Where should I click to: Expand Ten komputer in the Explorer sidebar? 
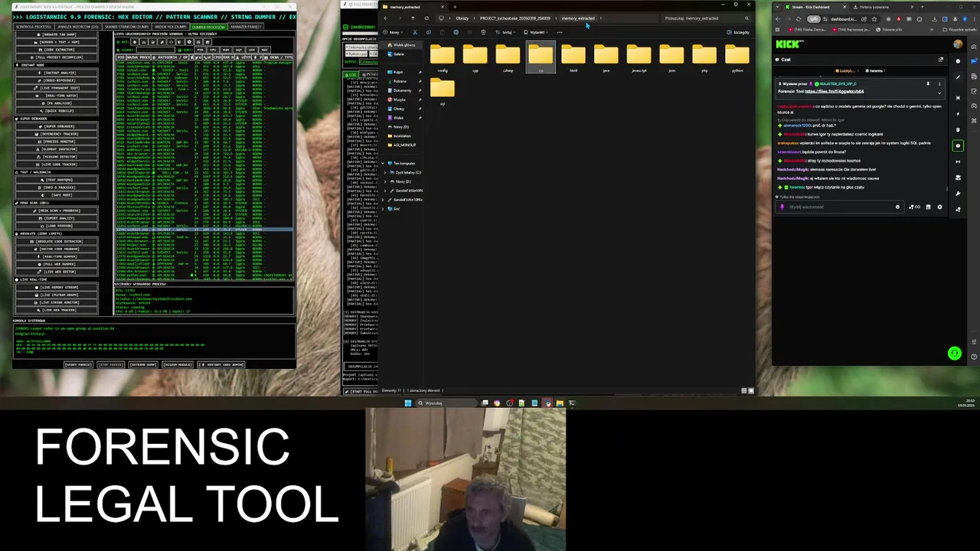pyautogui.click(x=383, y=163)
